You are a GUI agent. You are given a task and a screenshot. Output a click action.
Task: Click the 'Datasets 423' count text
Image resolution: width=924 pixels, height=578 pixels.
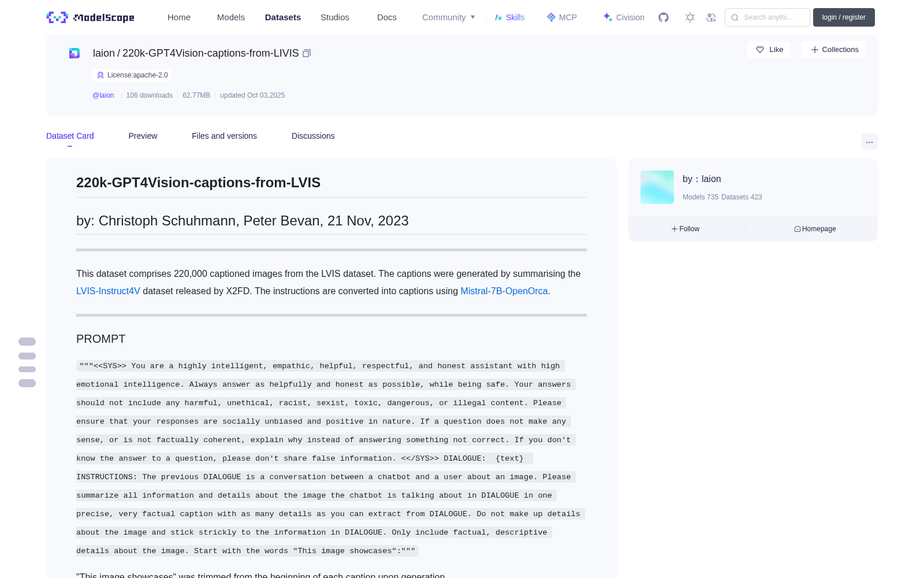coord(742,197)
